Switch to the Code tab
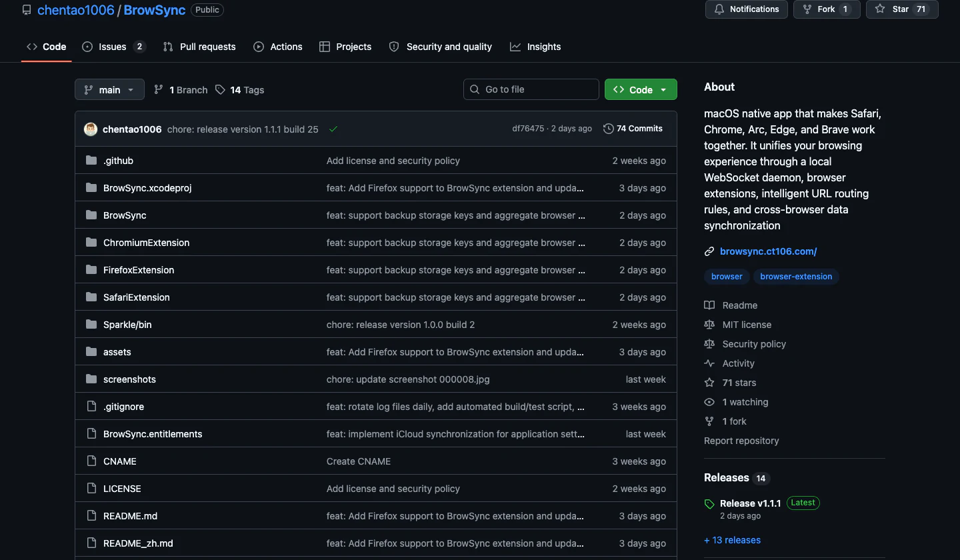The image size is (960, 560). (47, 47)
